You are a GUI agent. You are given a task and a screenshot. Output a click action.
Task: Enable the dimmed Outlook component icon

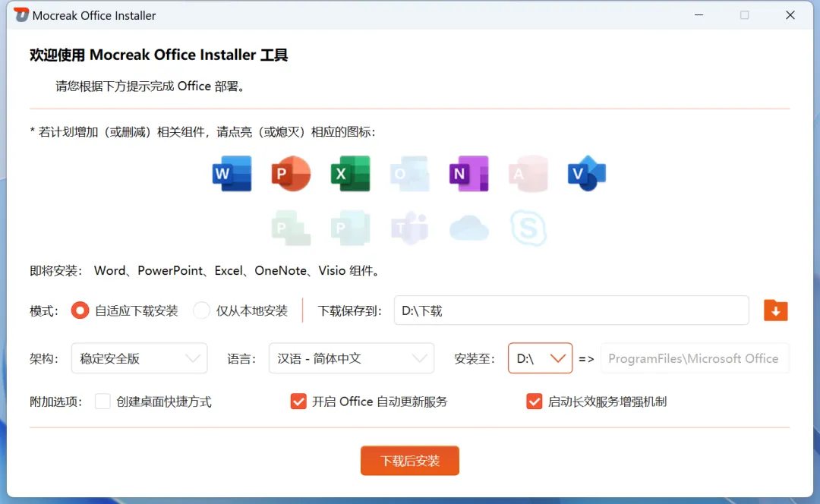pyautogui.click(x=410, y=174)
